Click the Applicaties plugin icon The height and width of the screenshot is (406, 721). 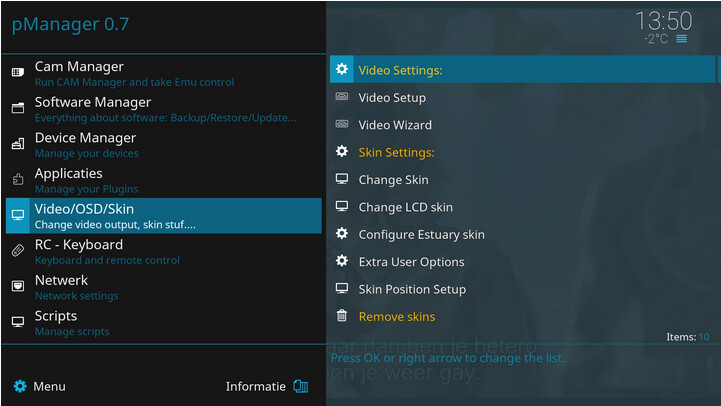[18, 179]
